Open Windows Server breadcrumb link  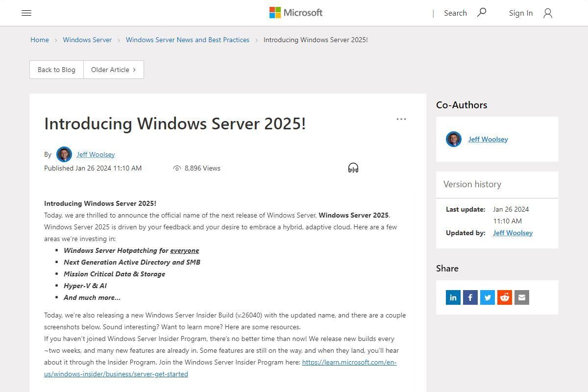pyautogui.click(x=87, y=40)
